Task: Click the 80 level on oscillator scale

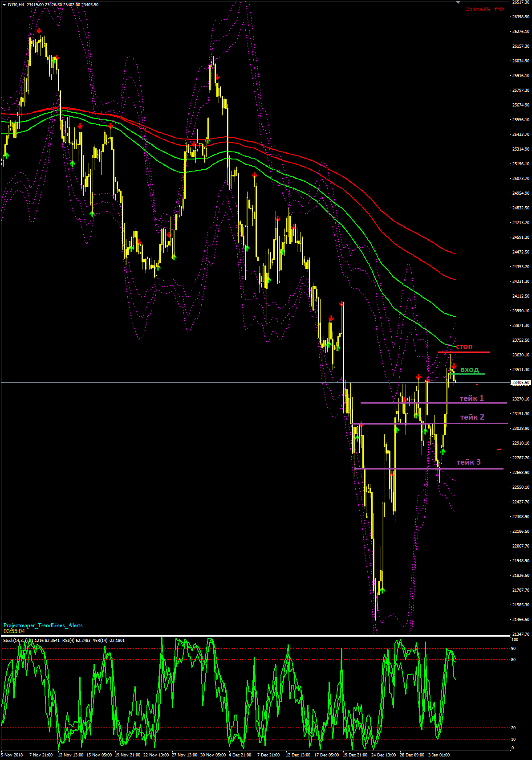Action: tap(513, 660)
